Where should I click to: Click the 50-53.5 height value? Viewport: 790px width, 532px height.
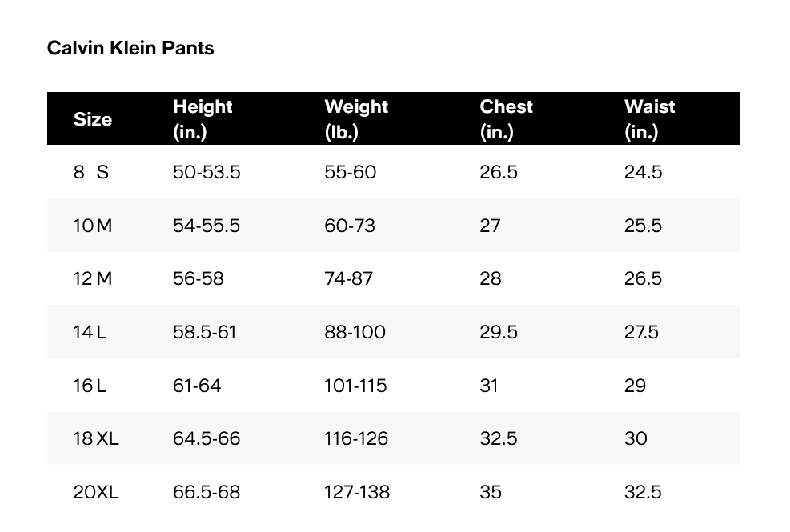[x=207, y=172]
